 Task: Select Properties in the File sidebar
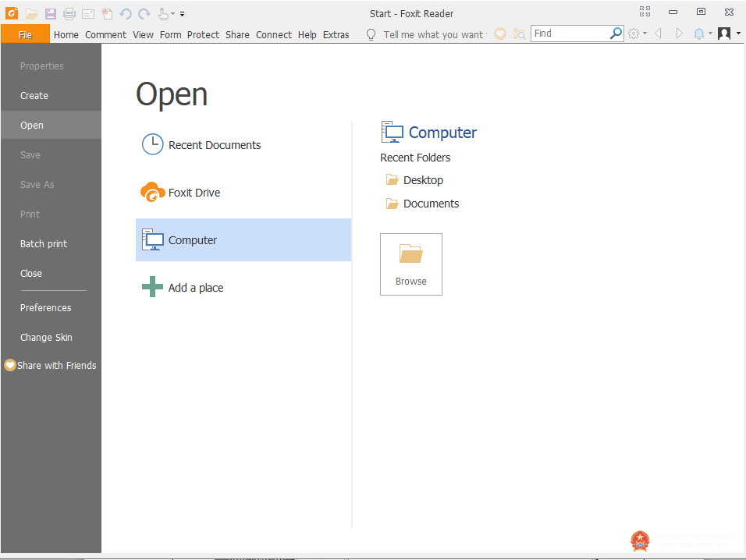click(51, 66)
